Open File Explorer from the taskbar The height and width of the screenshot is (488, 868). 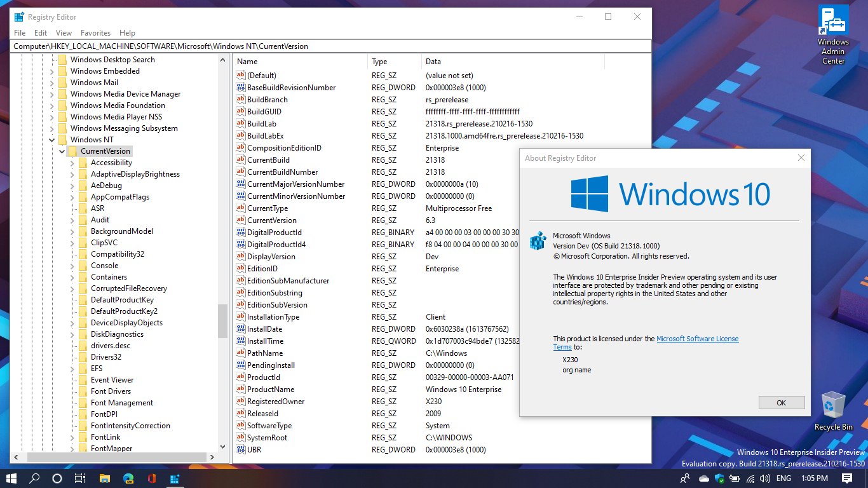pyautogui.click(x=104, y=478)
